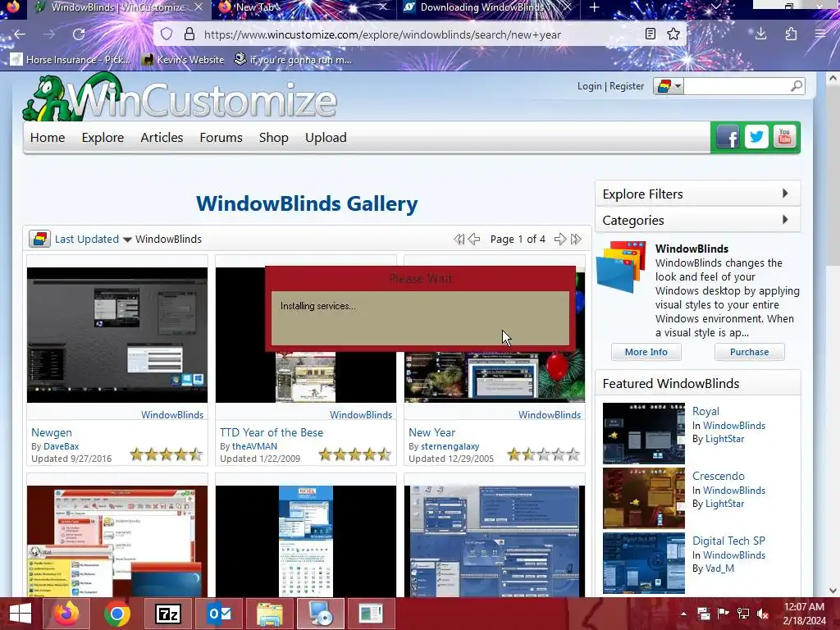This screenshot has height=630, width=840.
Task: Open the Royal featured skin link
Action: (x=705, y=411)
